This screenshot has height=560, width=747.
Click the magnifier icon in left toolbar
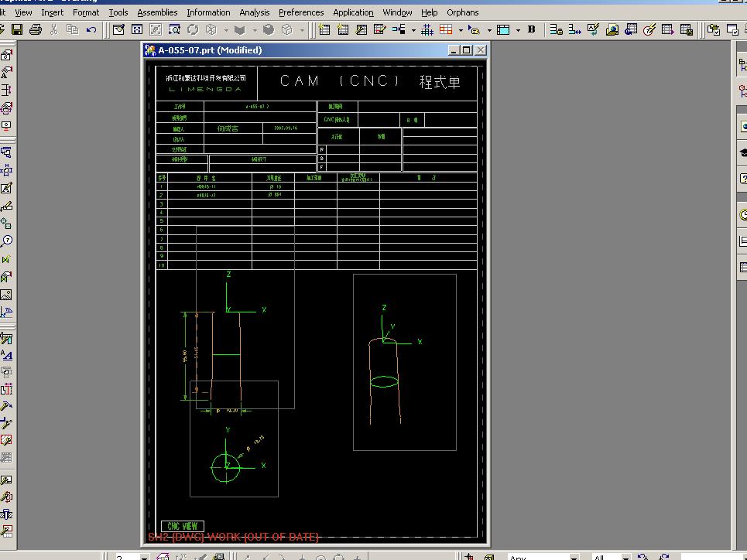7,241
